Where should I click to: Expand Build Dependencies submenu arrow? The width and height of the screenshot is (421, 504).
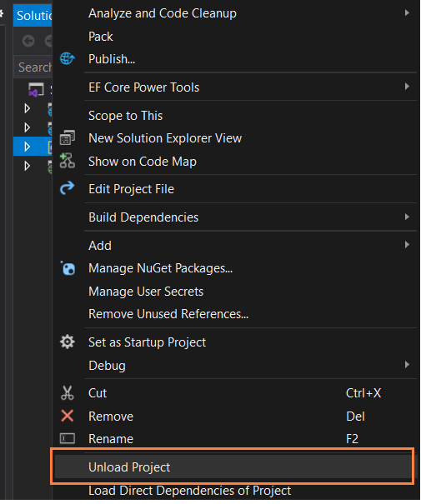(x=407, y=217)
